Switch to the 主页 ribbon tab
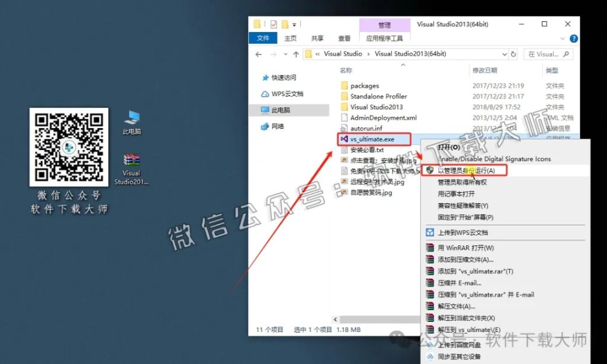 click(290, 39)
